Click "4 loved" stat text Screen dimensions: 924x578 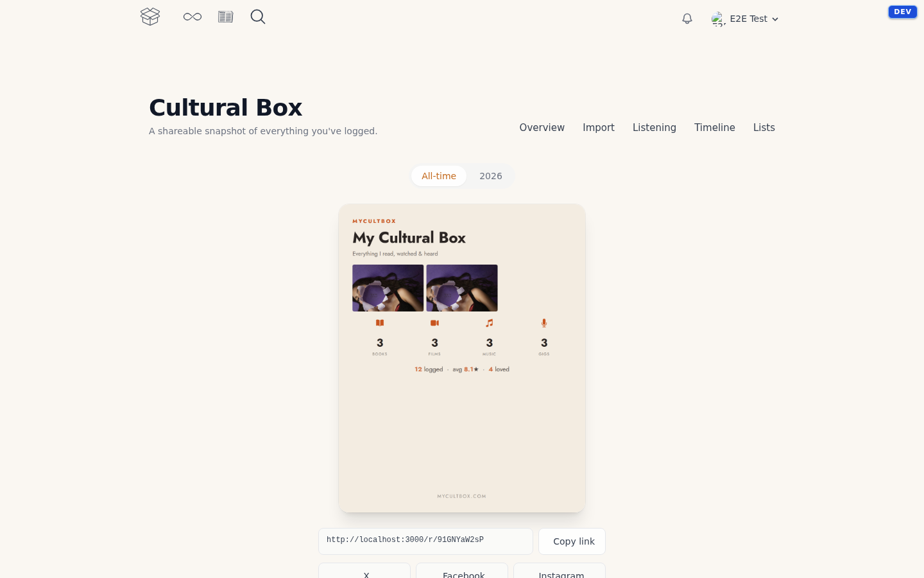[499, 369]
